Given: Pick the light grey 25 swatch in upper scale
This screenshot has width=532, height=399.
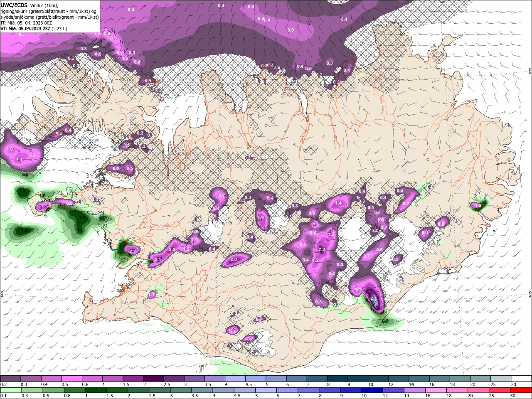Looking at the screenshot, I should pos(501,379).
